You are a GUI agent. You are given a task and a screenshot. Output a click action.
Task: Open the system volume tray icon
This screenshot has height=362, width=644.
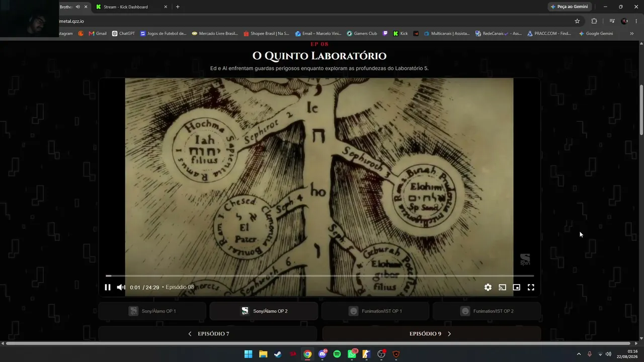[x=608, y=354]
